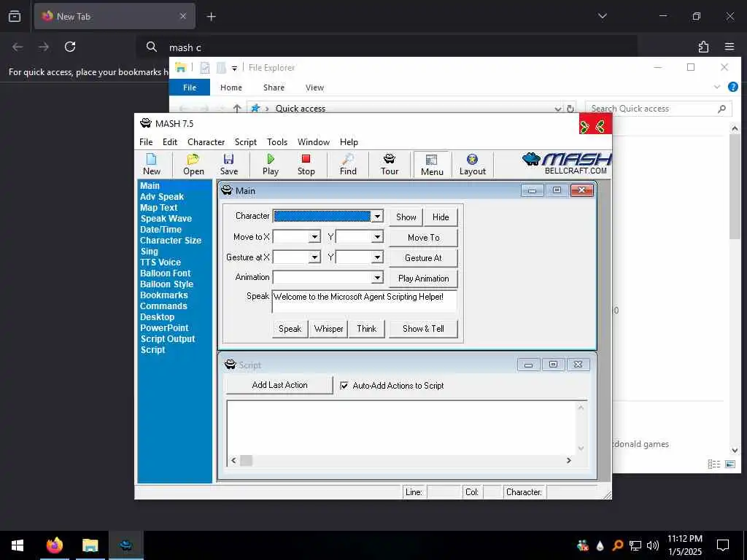This screenshot has height=560, width=747.
Task: Click the Play Animation button
Action: click(424, 278)
